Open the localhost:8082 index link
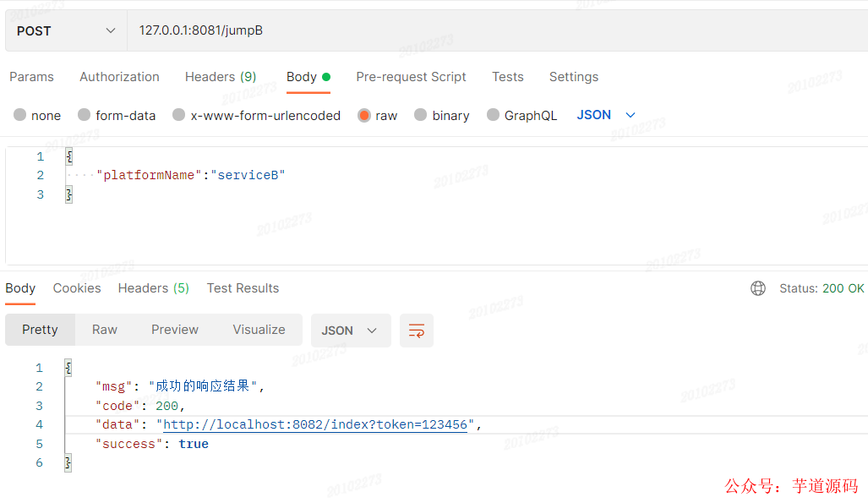The height and width of the screenshot is (503, 868). (316, 424)
